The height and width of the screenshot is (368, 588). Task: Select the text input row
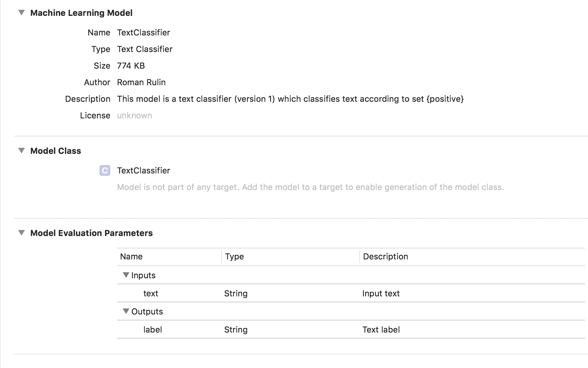click(151, 293)
